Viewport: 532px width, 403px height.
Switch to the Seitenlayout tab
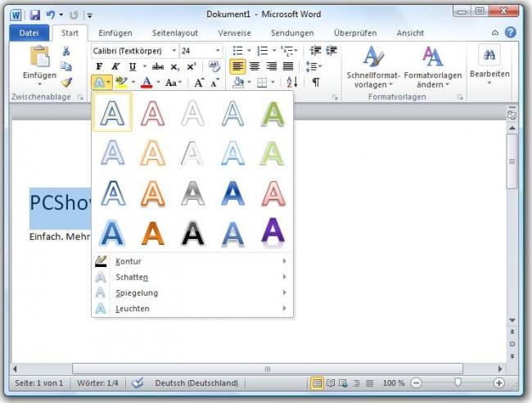point(175,33)
